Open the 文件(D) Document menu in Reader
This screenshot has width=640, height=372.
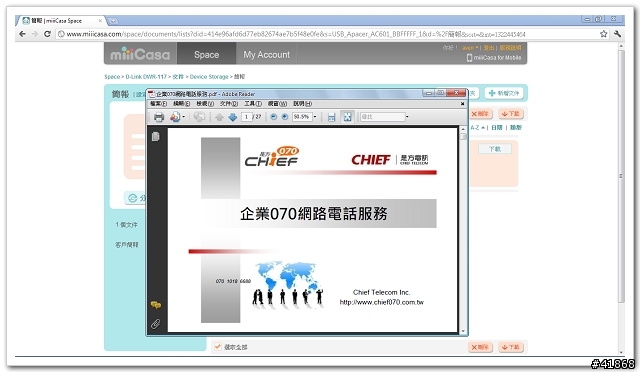coord(229,104)
